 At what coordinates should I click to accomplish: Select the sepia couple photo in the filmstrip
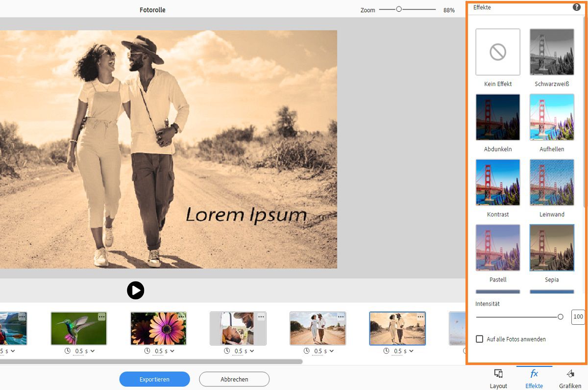397,328
